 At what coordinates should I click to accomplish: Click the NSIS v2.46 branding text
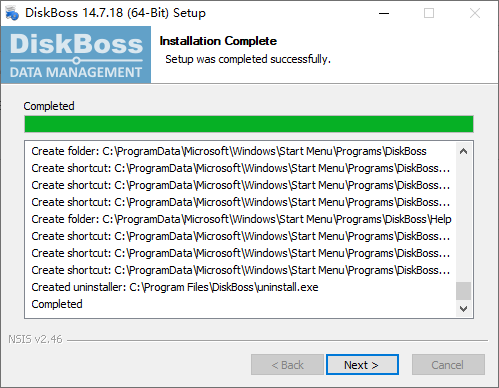point(35,339)
